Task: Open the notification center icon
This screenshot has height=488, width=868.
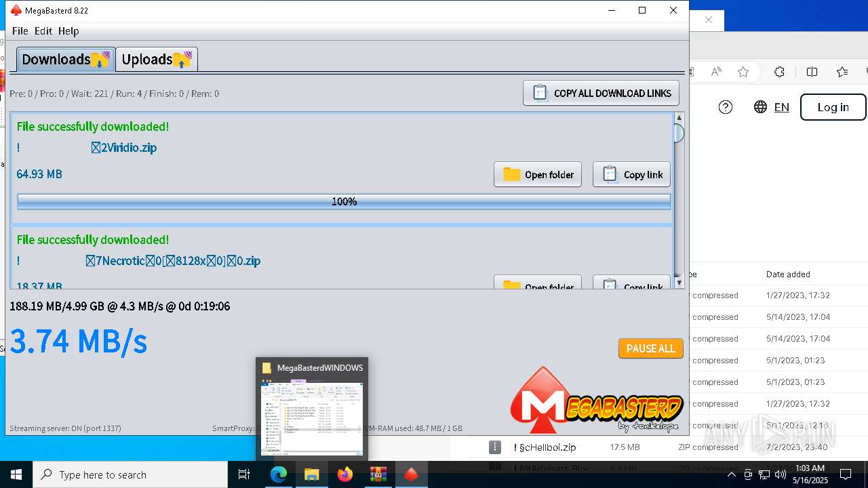Action: pos(846,474)
